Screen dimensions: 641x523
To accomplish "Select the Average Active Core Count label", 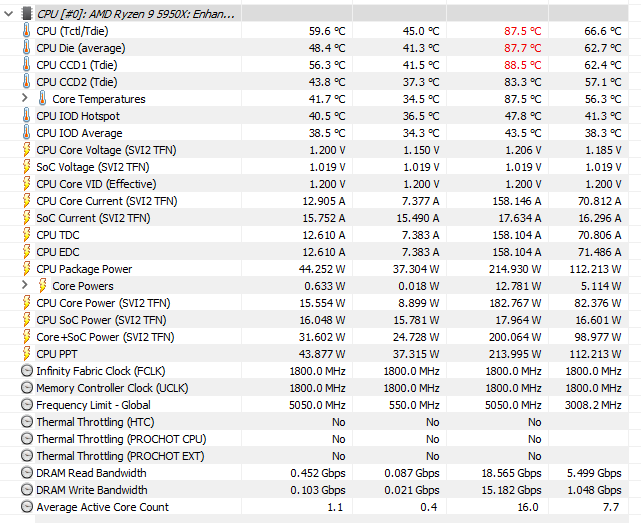I will 102,507.
